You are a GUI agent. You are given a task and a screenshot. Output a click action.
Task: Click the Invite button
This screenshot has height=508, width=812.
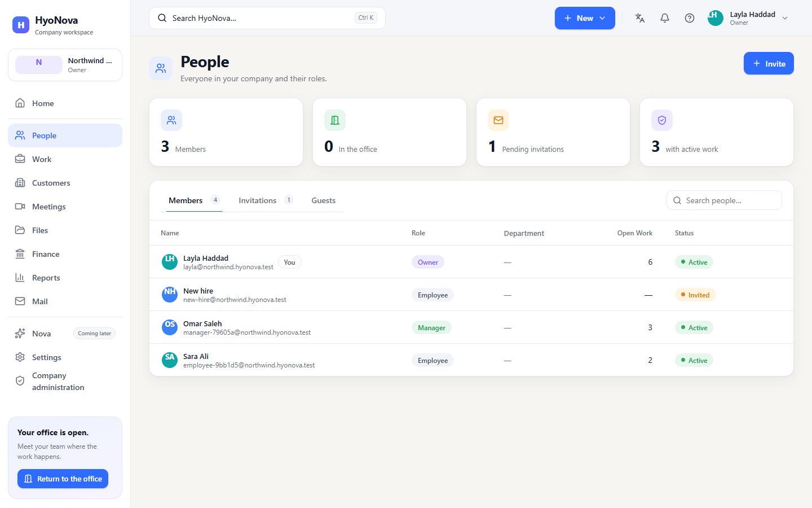[769, 63]
